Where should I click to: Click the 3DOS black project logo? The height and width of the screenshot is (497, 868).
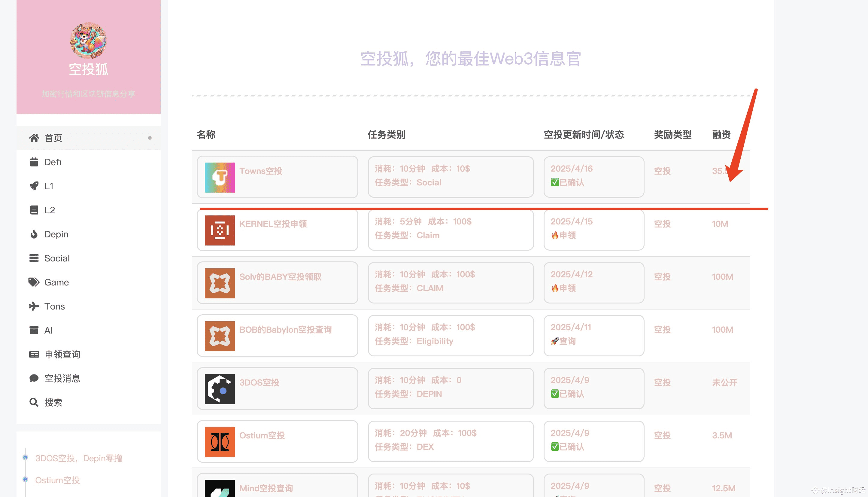click(219, 389)
